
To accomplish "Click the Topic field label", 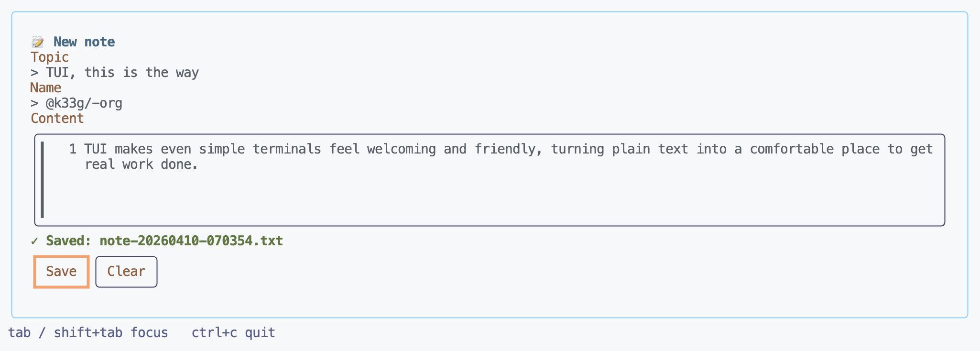I will [x=50, y=57].
